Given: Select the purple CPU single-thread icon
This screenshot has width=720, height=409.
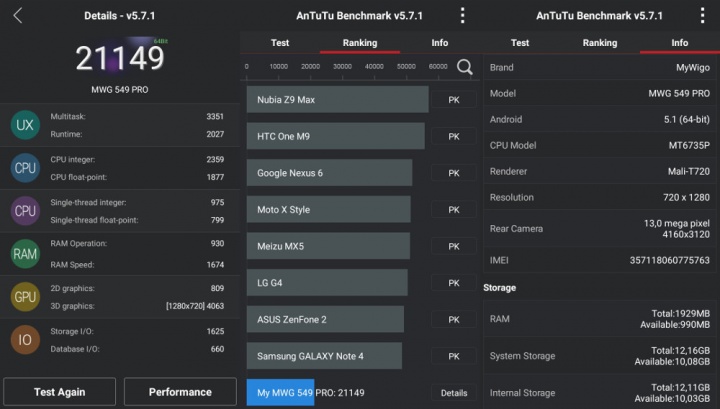Looking at the screenshot, I should (25, 211).
